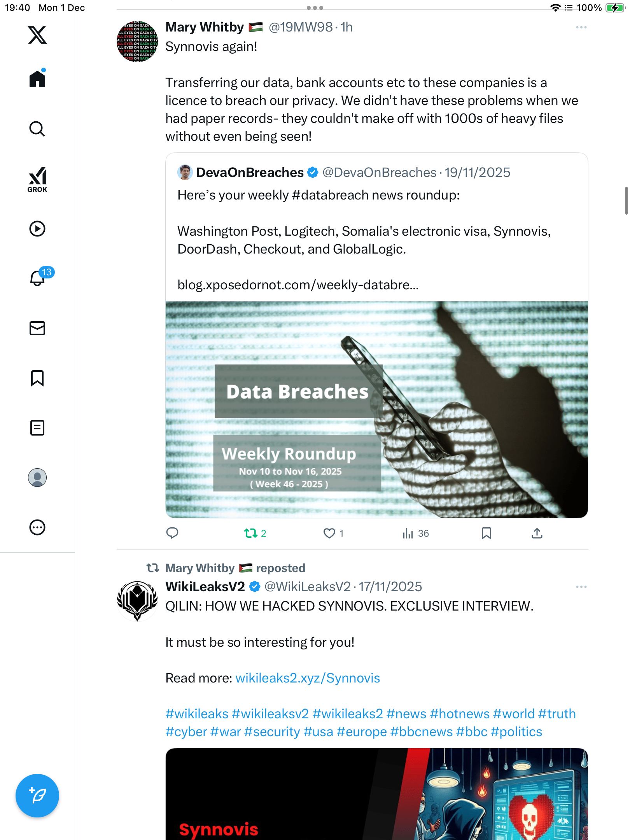
Task: Open more options on WikiLeaksV2 post
Action: pyautogui.click(x=581, y=587)
